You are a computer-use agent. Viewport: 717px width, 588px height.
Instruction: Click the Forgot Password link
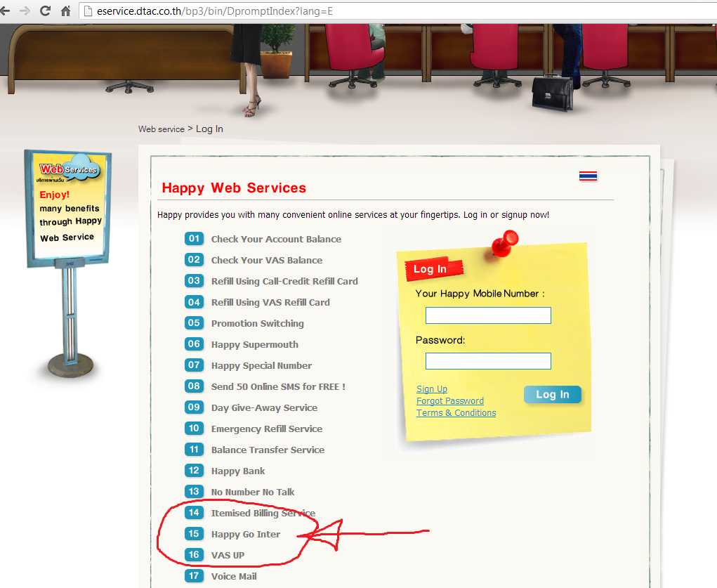[450, 401]
